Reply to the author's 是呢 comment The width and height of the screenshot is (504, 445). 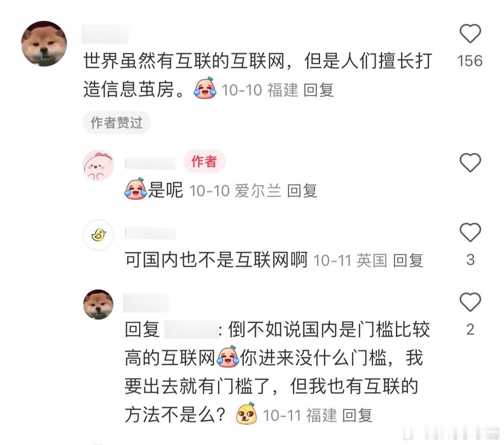tap(302, 191)
